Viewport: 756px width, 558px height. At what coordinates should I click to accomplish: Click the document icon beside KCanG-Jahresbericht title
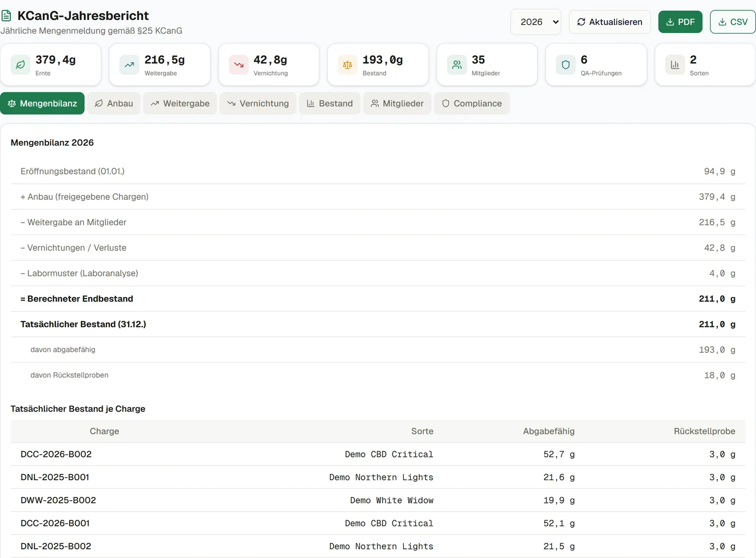tap(6, 16)
